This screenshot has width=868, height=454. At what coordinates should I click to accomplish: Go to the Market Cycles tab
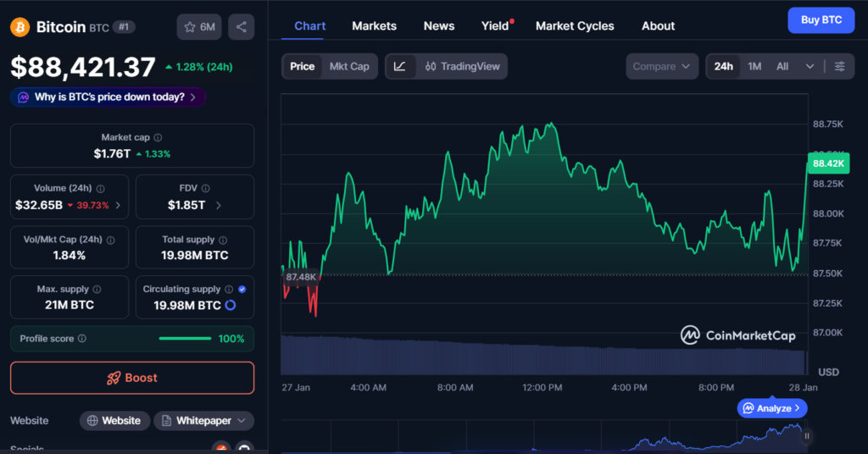[x=575, y=25]
